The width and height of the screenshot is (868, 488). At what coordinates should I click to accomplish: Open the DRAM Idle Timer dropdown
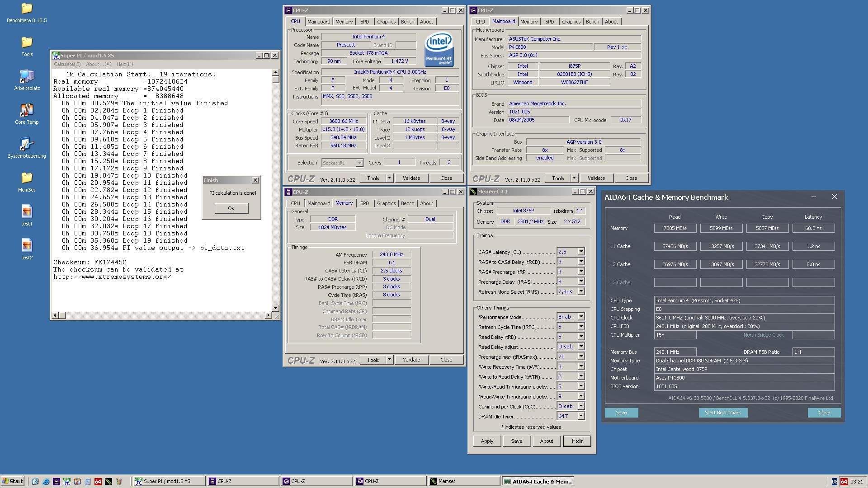pos(581,416)
